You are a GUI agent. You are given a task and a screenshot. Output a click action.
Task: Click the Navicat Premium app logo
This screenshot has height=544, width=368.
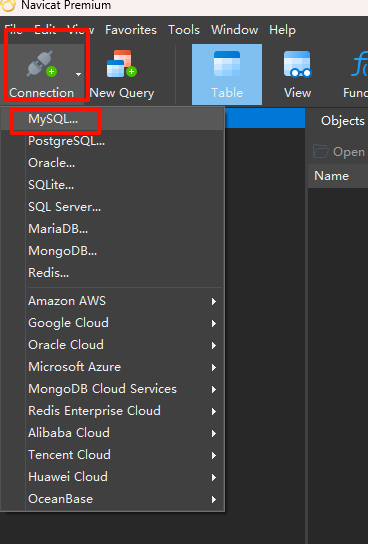tap(8, 5)
